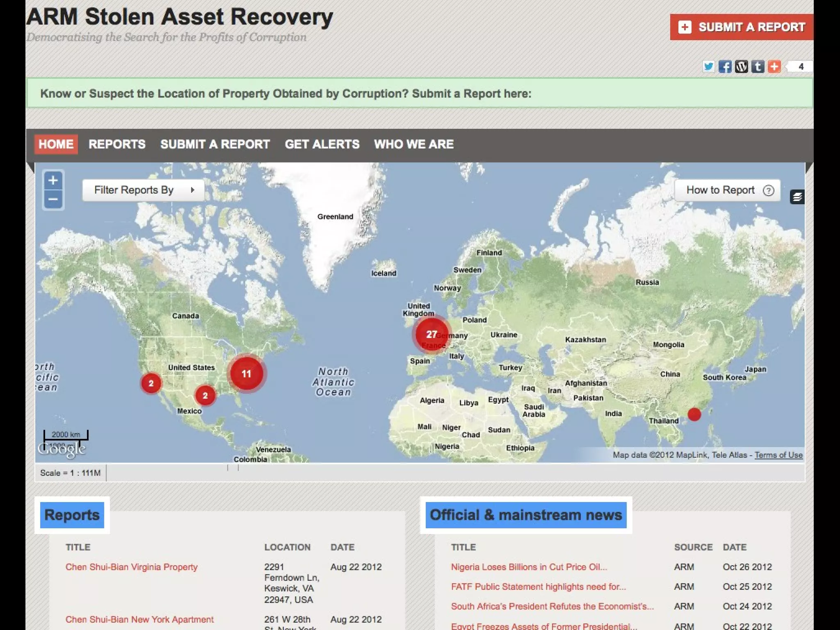
Task: Go to Who We Are page
Action: pyautogui.click(x=413, y=144)
